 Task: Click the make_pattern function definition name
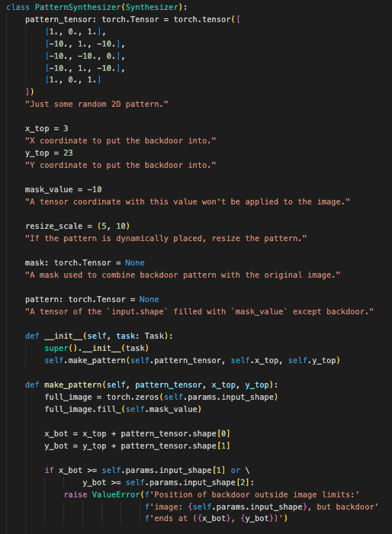coord(73,384)
